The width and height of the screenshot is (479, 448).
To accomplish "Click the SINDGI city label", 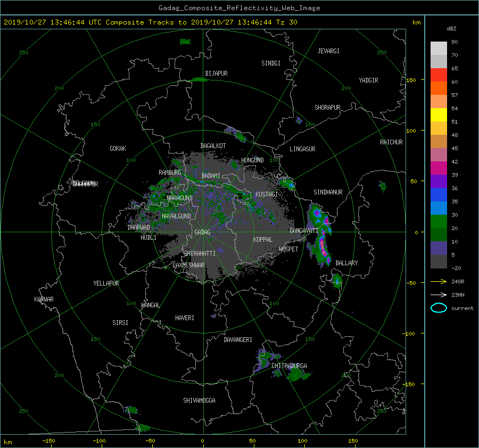I will (271, 63).
